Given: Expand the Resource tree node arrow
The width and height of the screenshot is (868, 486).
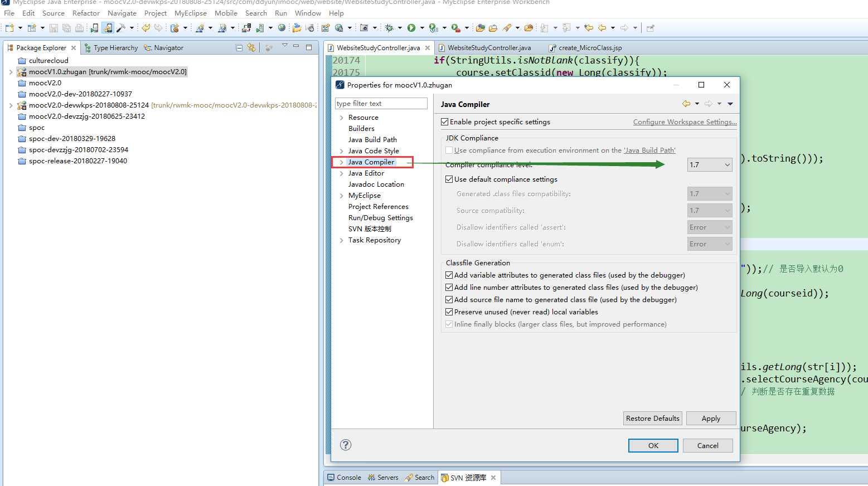Looking at the screenshot, I should (341, 118).
